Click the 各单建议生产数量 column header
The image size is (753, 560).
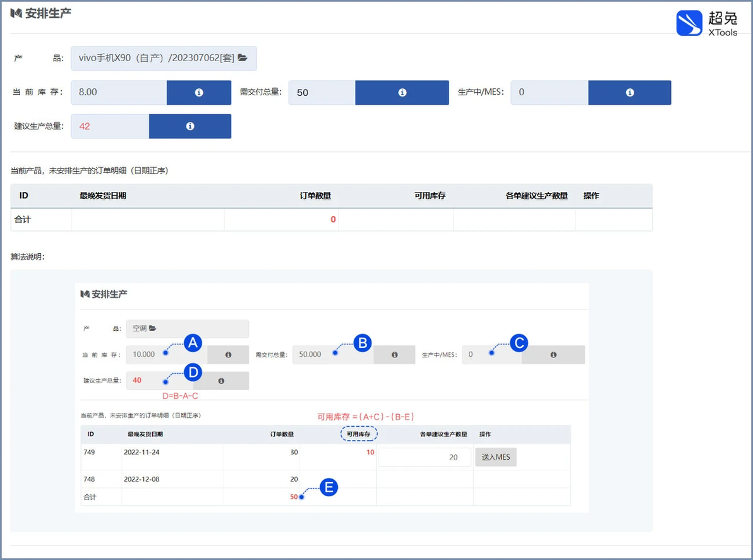click(536, 196)
